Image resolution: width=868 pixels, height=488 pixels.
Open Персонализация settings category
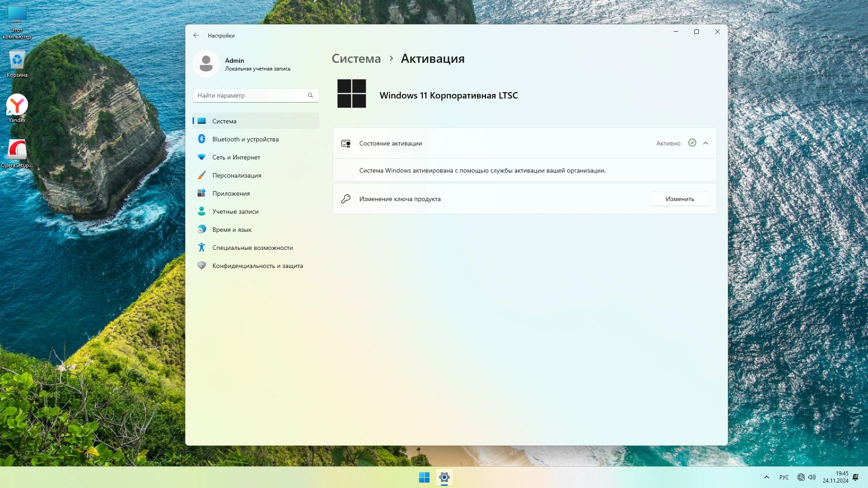click(x=236, y=175)
